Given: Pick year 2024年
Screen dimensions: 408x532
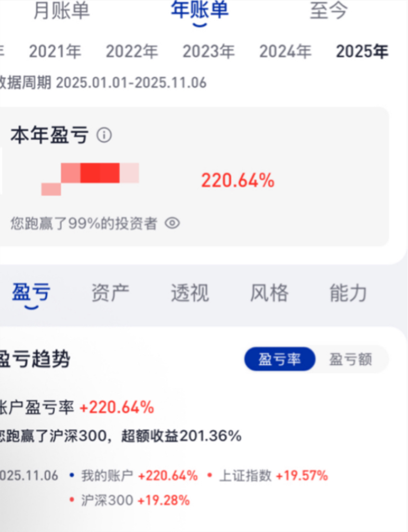Looking at the screenshot, I should click(285, 51).
